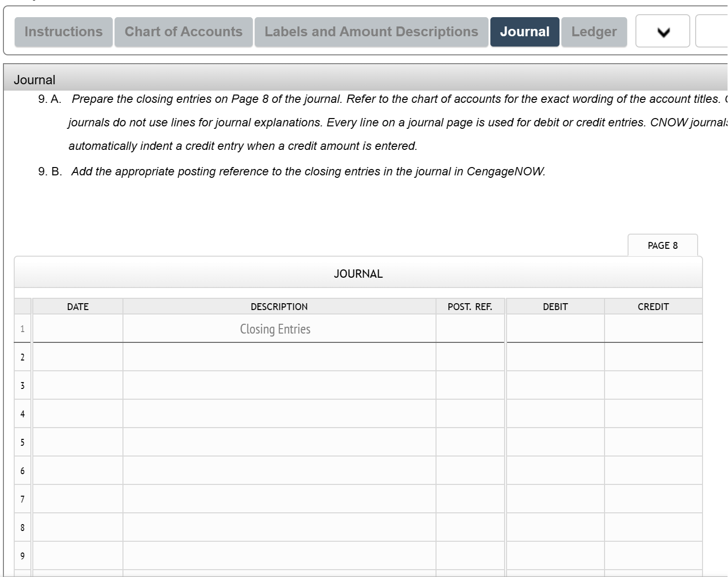Switch to the Instructions tab

tap(63, 31)
